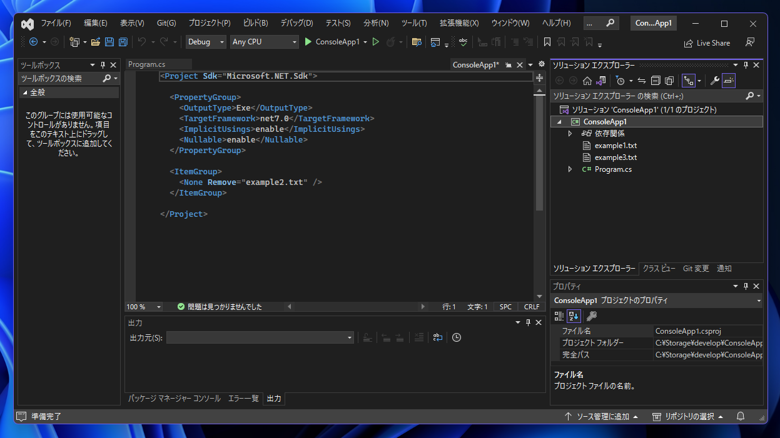Open the パッケージ マネージャー コンソール tab
Screen dimensions: 780x438
(x=174, y=398)
